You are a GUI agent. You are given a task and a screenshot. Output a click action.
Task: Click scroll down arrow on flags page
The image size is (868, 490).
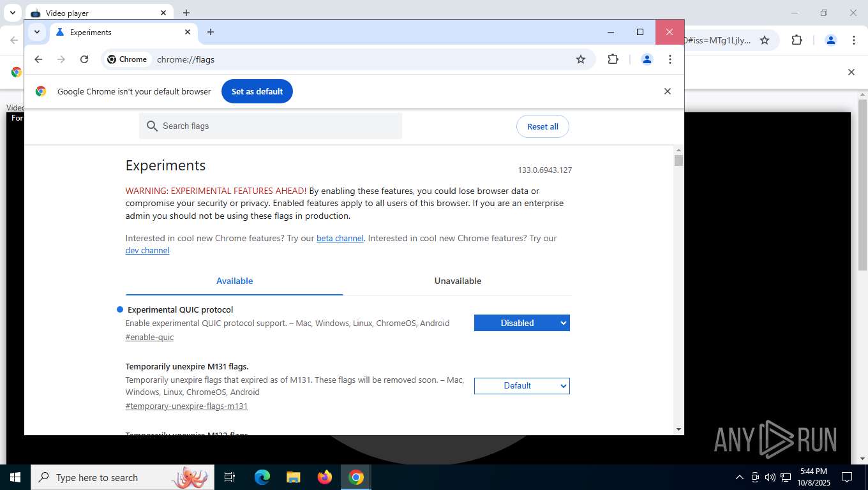[678, 429]
